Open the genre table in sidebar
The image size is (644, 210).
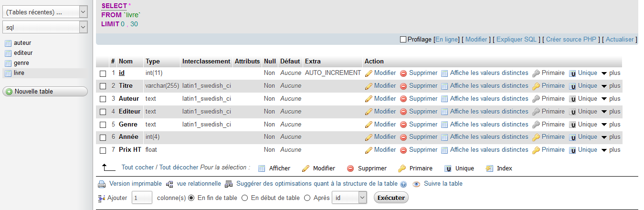(x=22, y=63)
